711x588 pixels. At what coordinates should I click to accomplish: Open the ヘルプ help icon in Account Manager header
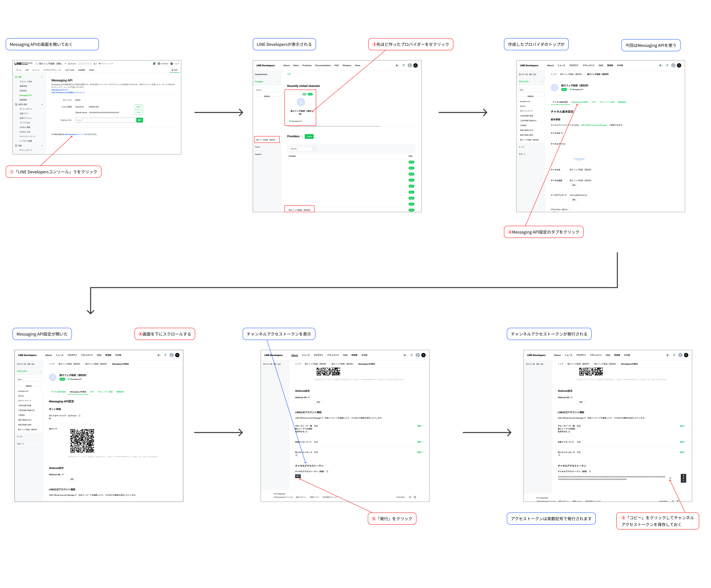(x=172, y=64)
